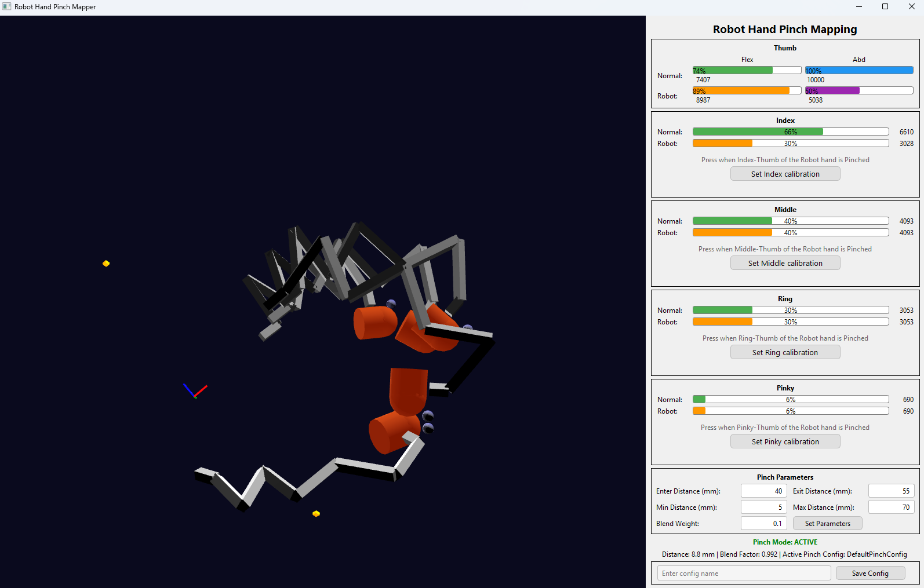Apply values with Set Parameters button
This screenshot has height=588, width=924.
coord(827,524)
